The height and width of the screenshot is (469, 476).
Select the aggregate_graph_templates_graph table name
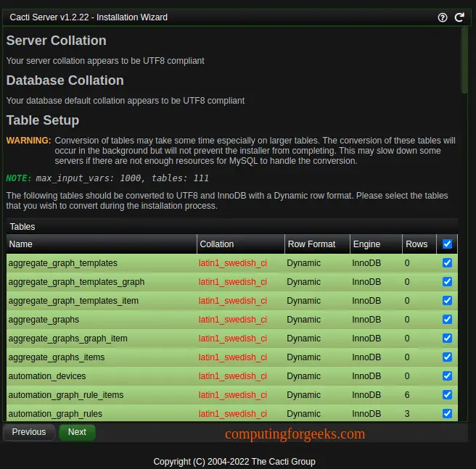[76, 282]
